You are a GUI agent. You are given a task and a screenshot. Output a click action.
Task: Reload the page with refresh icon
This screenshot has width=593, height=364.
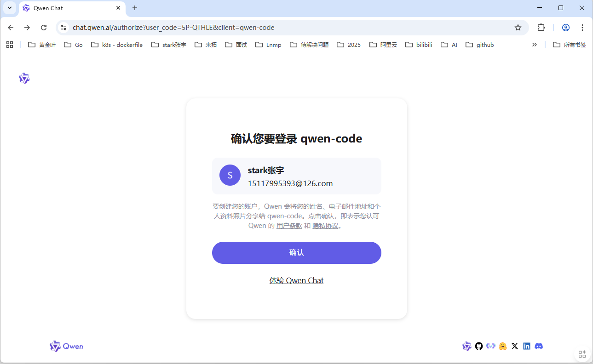point(44,28)
